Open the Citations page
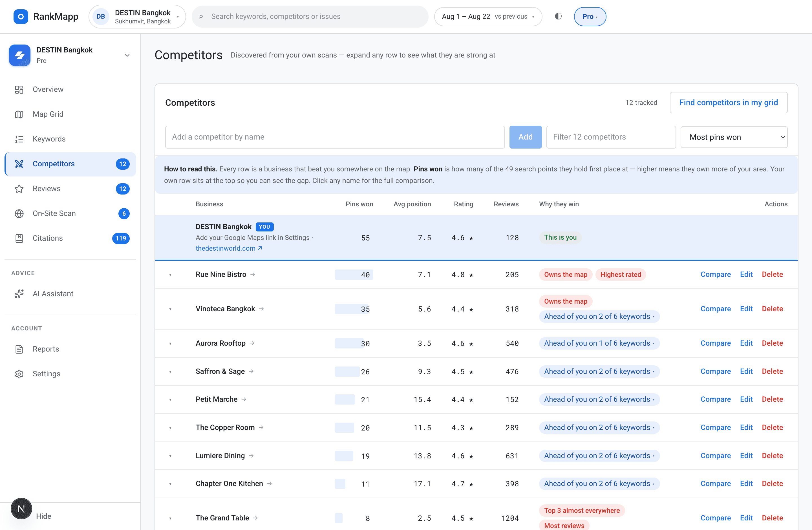Screen dimensions: 812x530 click(x=70, y=238)
